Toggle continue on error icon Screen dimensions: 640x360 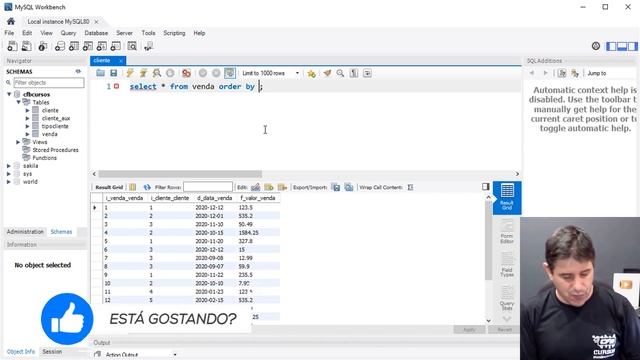187,73
